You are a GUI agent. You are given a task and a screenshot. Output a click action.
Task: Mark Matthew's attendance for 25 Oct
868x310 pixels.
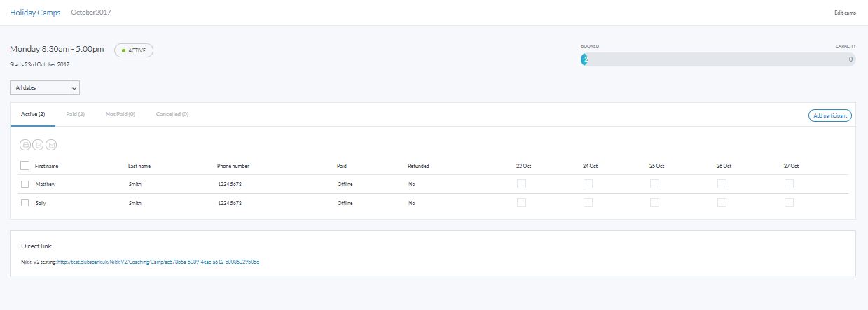pyautogui.click(x=654, y=184)
